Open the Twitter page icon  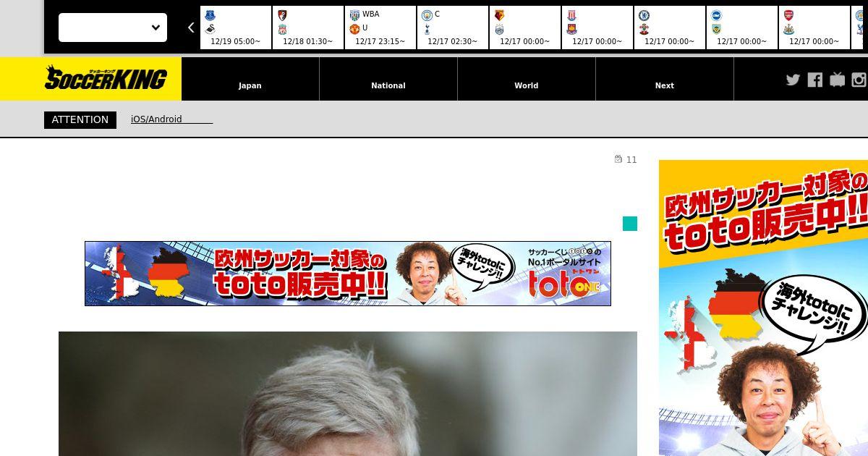point(793,80)
